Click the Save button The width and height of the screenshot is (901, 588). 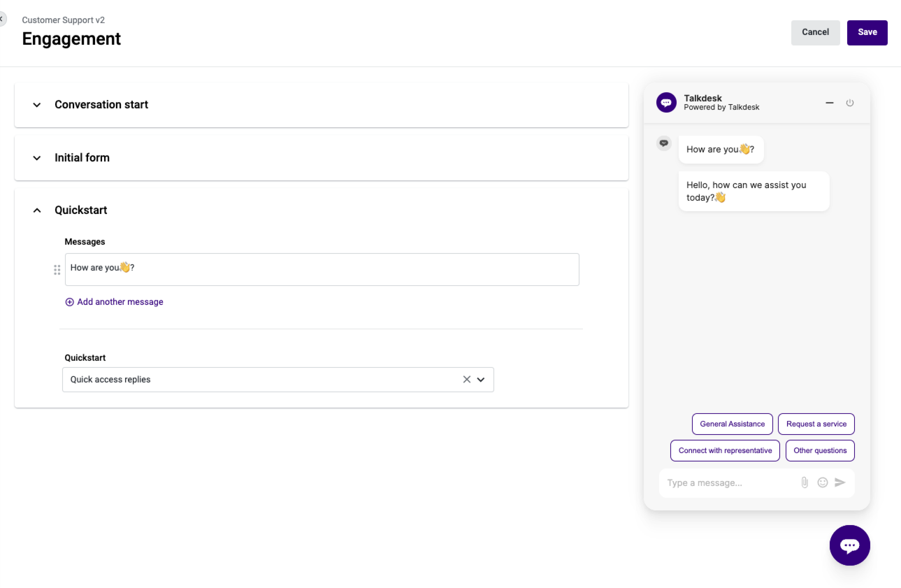[x=867, y=33]
